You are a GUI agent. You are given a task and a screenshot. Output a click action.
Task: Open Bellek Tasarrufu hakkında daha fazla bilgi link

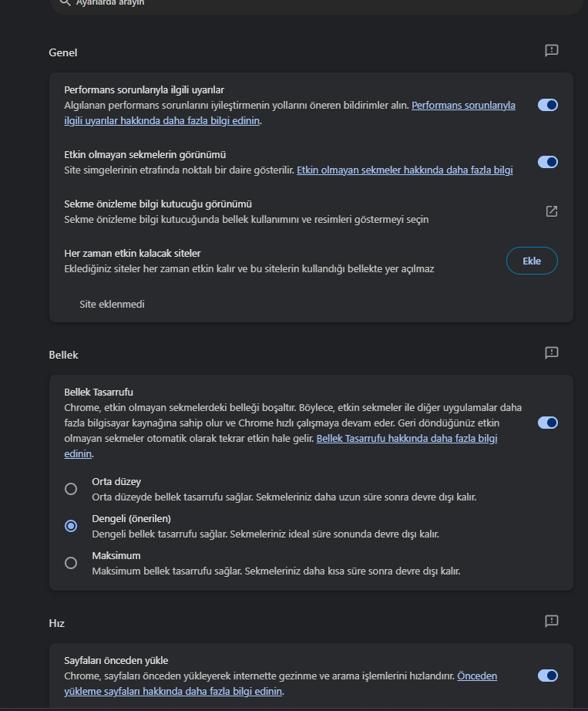click(x=407, y=438)
